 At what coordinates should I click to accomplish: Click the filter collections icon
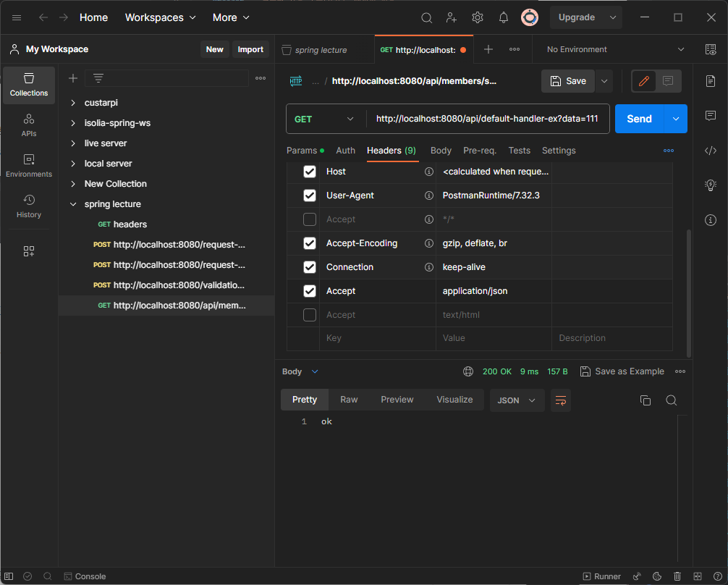pos(98,78)
